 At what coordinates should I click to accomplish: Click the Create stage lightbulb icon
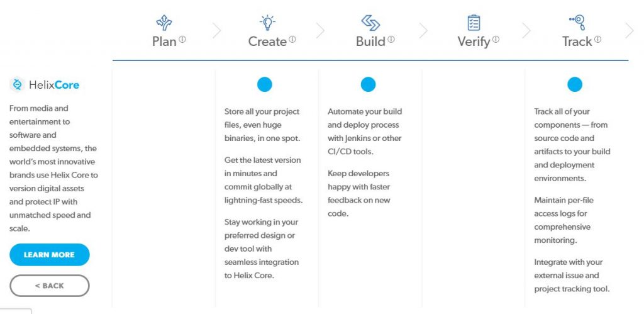coord(268,23)
